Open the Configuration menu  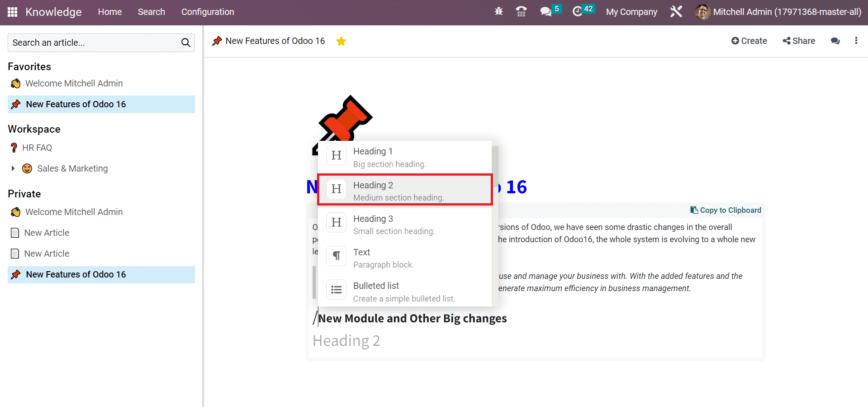(x=208, y=12)
